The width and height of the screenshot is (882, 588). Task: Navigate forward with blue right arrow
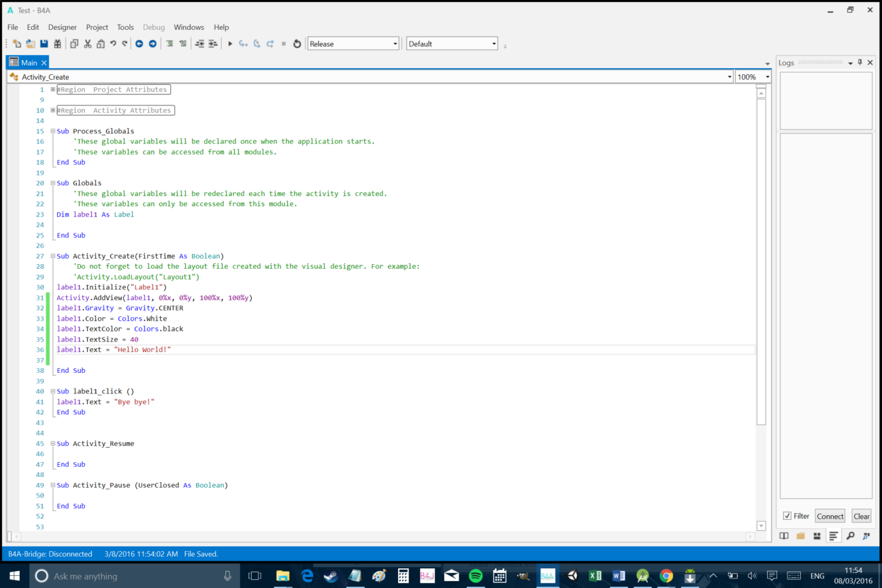pyautogui.click(x=152, y=44)
